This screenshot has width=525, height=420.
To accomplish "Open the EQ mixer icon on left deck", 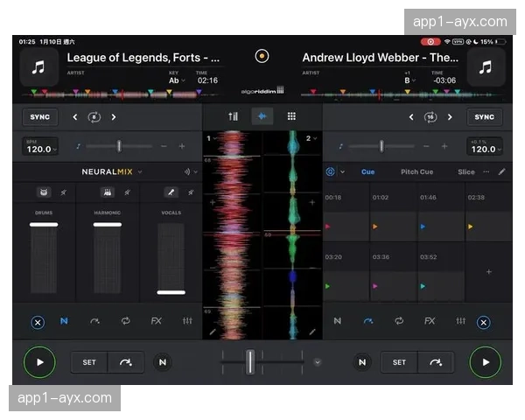I will point(187,321).
